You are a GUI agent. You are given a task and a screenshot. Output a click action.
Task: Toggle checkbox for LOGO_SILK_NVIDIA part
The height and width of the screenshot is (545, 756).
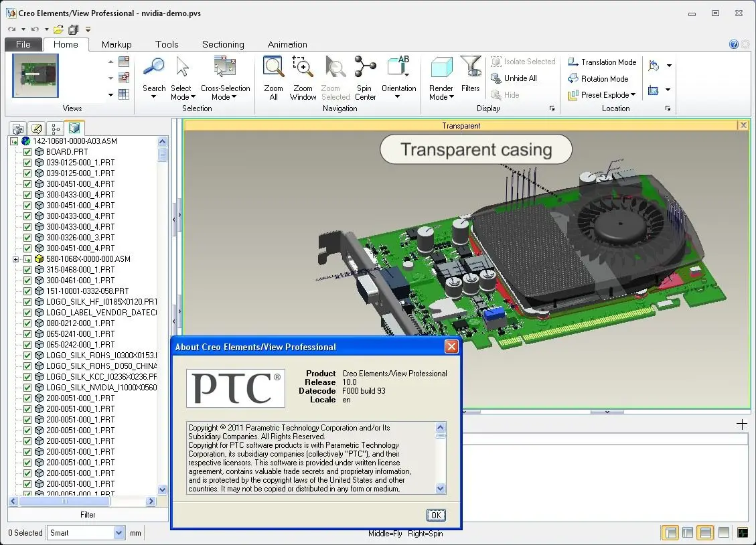tap(27, 388)
